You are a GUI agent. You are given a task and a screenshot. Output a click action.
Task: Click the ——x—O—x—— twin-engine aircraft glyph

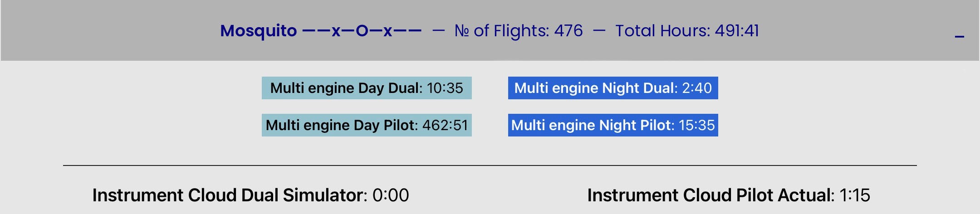click(x=362, y=31)
